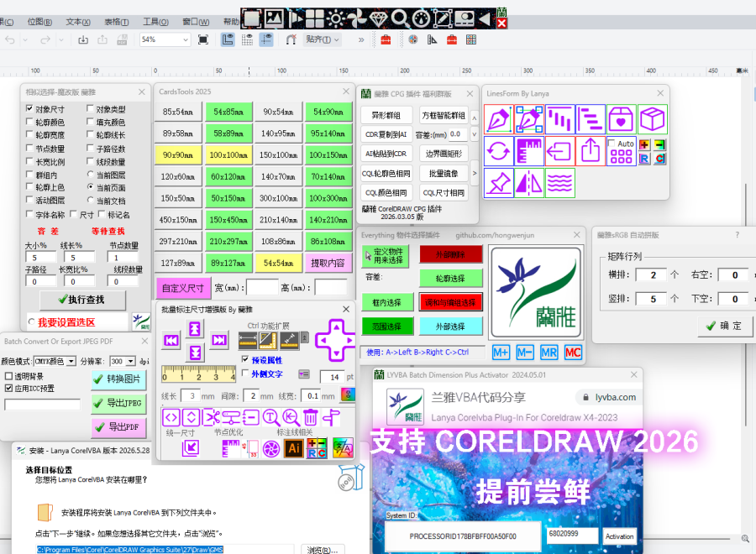Open the 表格 menu
This screenshot has width=756, height=554.
coord(117,22)
